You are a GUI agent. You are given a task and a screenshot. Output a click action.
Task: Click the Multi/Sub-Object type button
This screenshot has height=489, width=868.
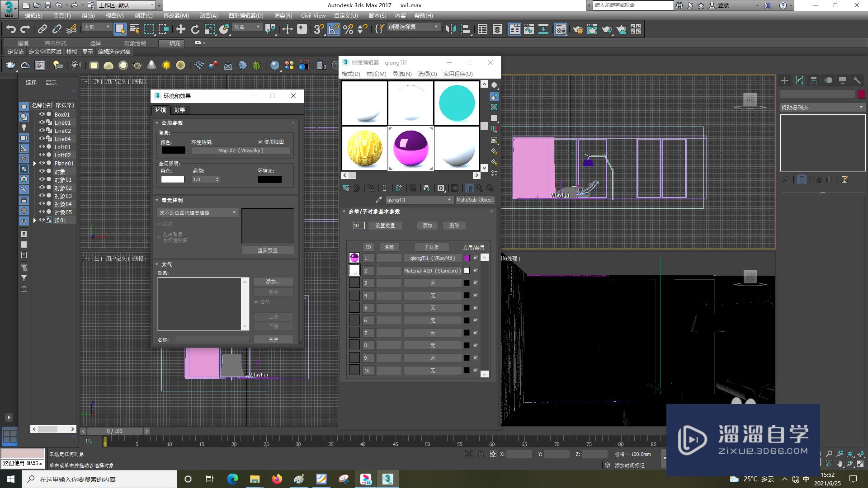475,200
